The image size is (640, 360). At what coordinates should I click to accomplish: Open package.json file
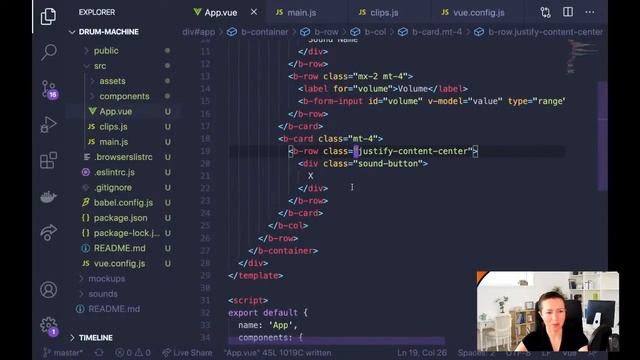coord(120,218)
